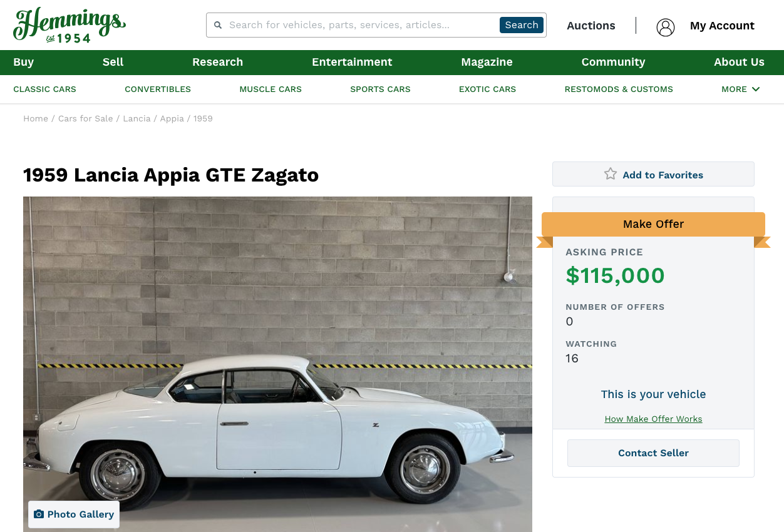Click the search magnifier icon
This screenshot has width=784, height=532.
click(218, 25)
